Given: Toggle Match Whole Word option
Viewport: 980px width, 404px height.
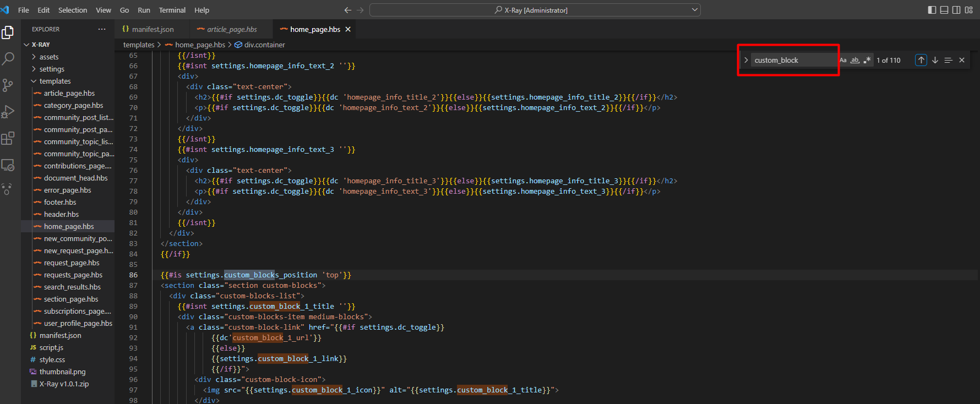Looking at the screenshot, I should [855, 60].
